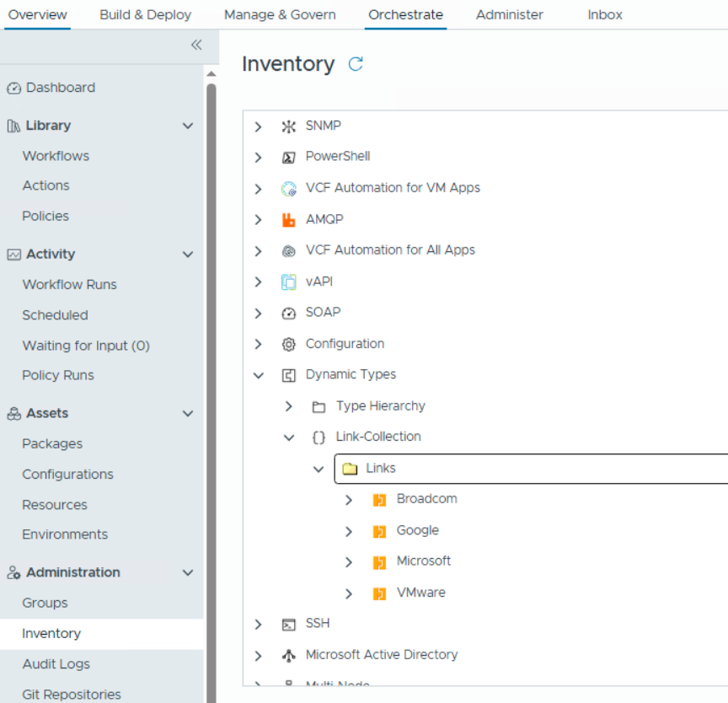The image size is (728, 703).
Task: Click the Dashboard gauge icon in sidebar
Action: coord(13,89)
